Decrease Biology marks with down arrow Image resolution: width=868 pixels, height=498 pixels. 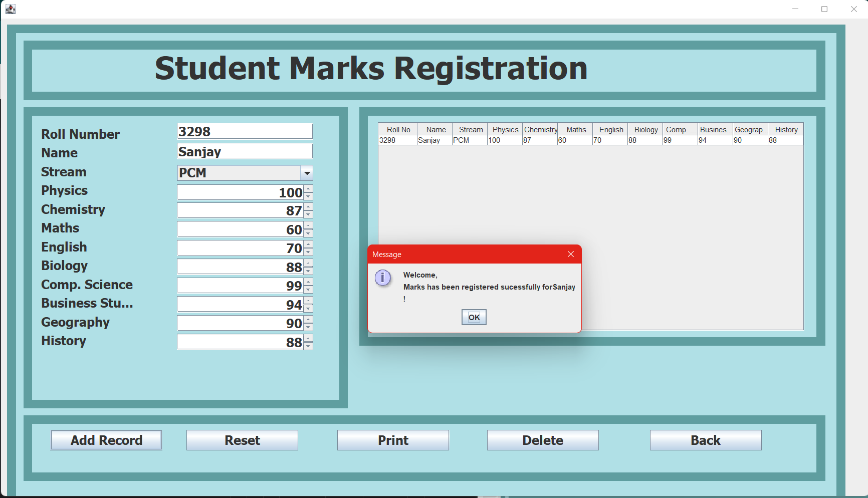[308, 271]
